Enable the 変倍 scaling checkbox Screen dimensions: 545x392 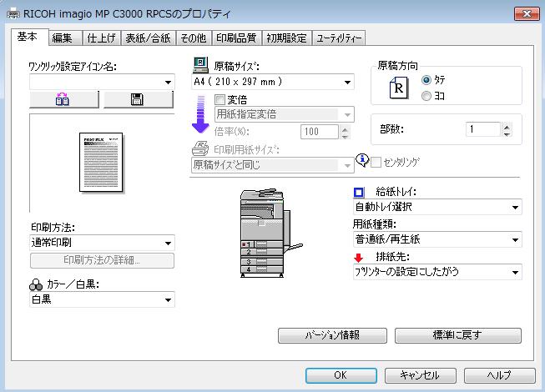(220, 100)
